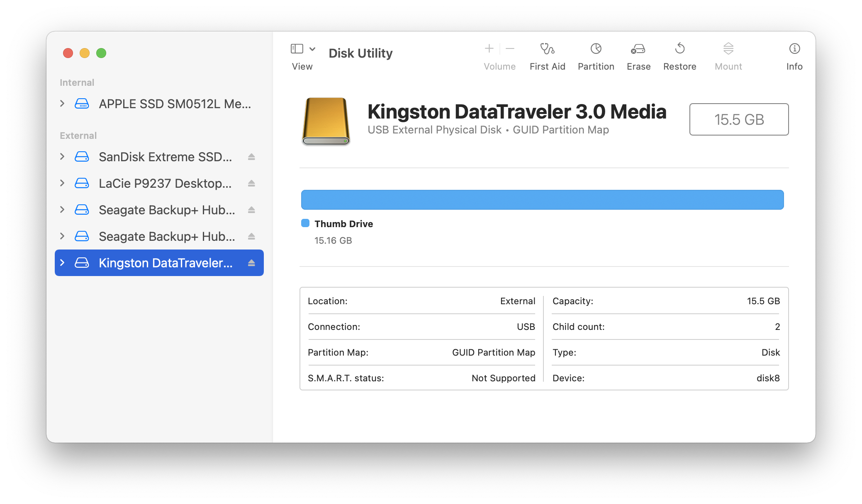Click the S.M.A.R.T. status Not Supported value

point(503,378)
